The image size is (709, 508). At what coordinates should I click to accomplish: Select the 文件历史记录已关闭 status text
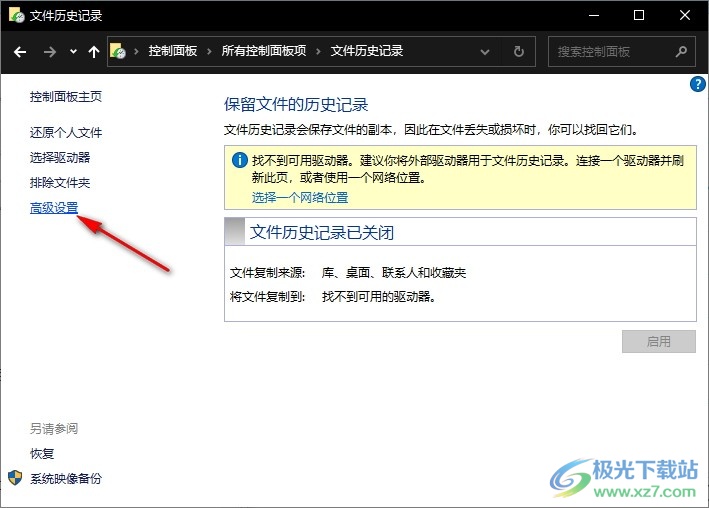click(x=321, y=233)
